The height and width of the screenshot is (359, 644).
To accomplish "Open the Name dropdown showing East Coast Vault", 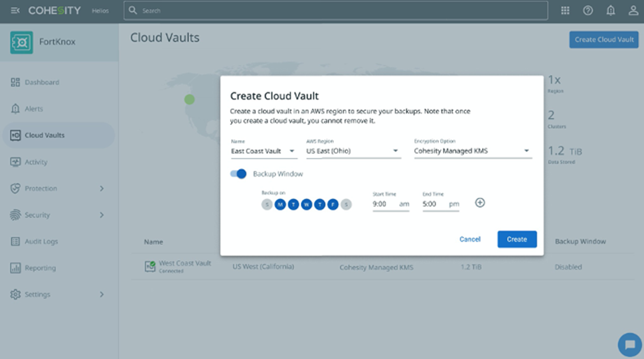I will tap(264, 151).
